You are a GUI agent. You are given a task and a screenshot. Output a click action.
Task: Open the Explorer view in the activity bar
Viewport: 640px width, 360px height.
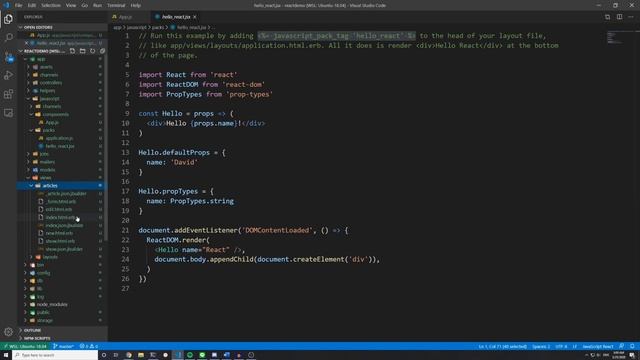[8, 19]
